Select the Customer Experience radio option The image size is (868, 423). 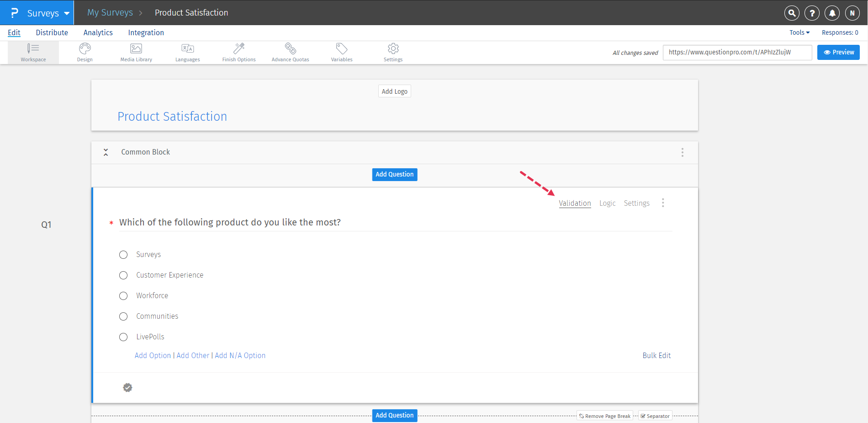(123, 275)
